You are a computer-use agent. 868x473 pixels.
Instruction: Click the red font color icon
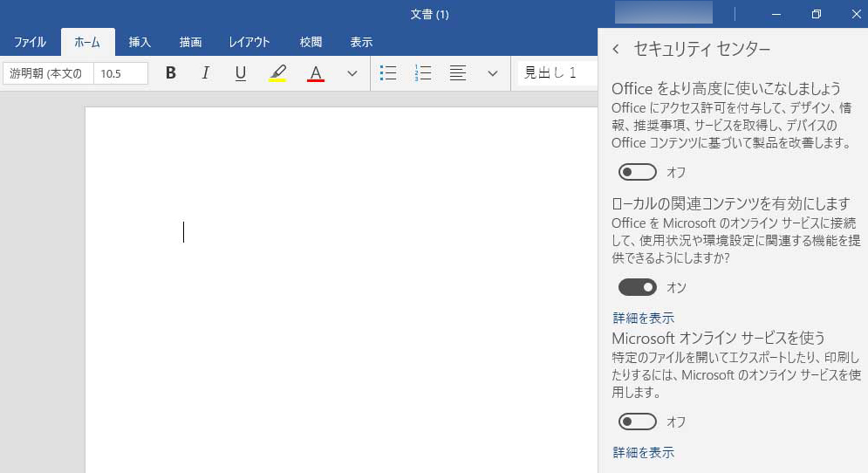coord(316,73)
